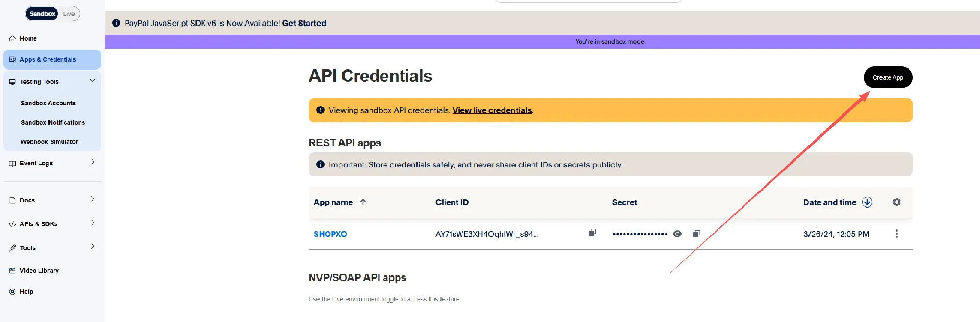980x322 pixels.
Task: Click the Create App button
Action: [x=888, y=78]
